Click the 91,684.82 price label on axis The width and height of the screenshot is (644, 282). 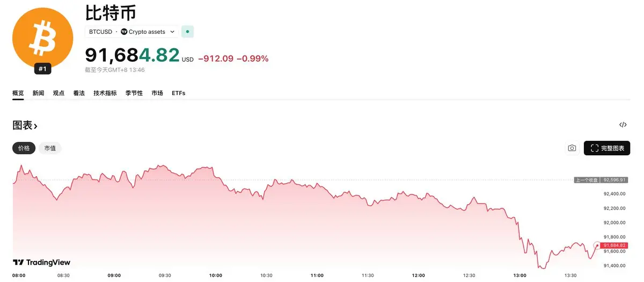(x=614, y=245)
